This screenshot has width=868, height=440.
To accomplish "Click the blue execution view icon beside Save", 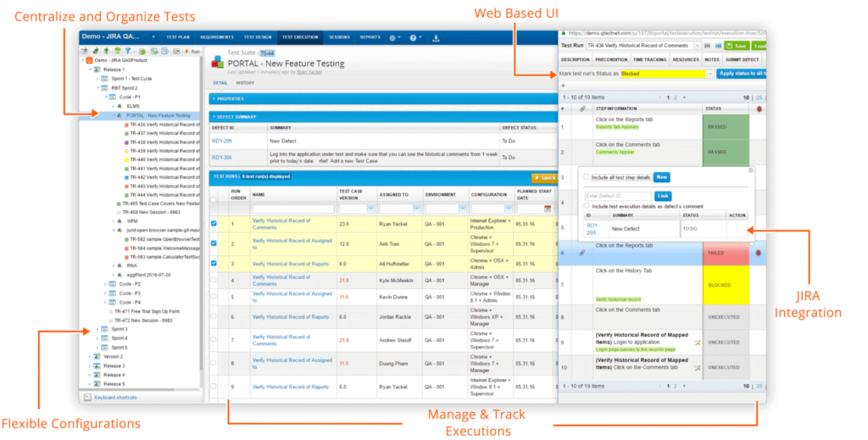I will [718, 46].
